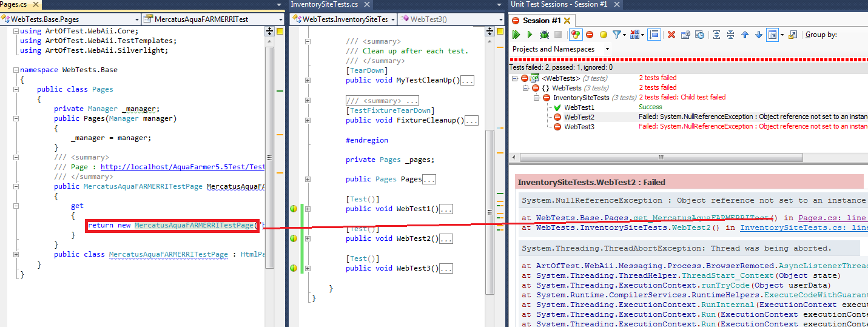Select WebTest1 in test tree
Image resolution: width=868 pixels, height=327 pixels.
tap(579, 107)
